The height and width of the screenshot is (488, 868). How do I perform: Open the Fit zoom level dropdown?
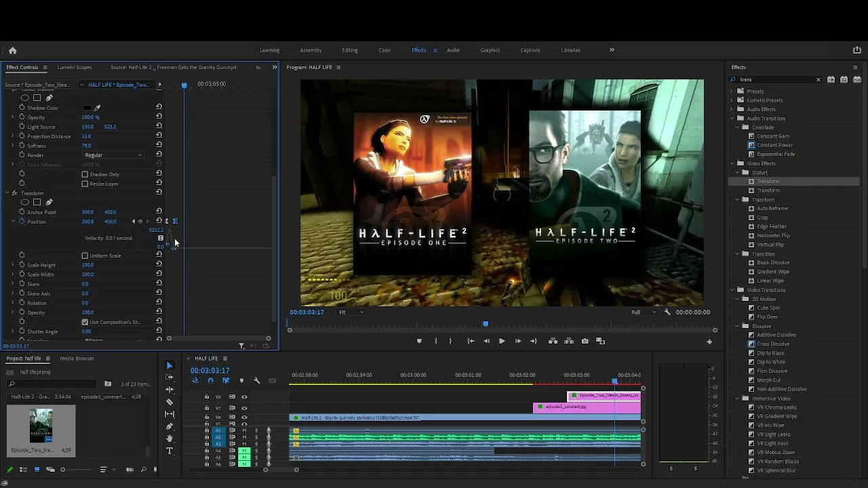tap(351, 312)
